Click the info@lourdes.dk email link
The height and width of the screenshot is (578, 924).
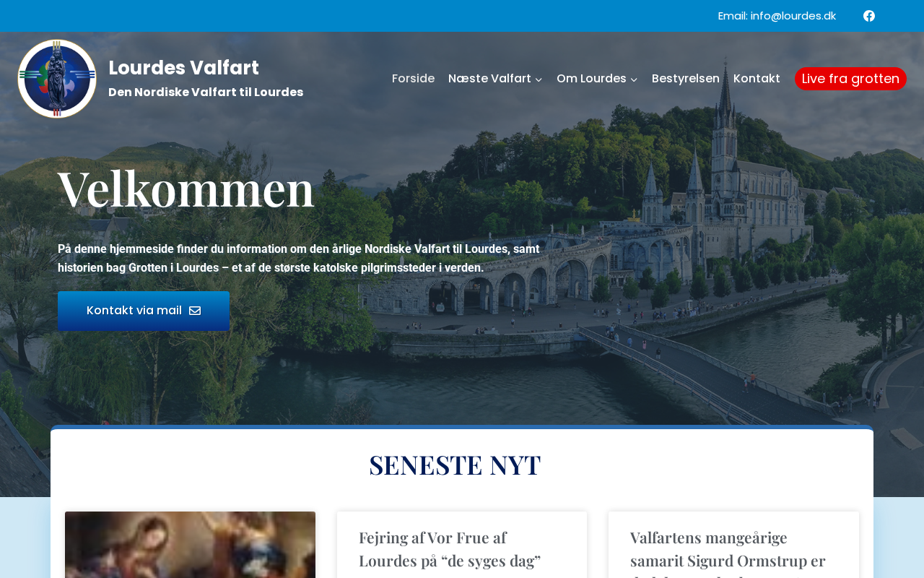pyautogui.click(x=793, y=16)
